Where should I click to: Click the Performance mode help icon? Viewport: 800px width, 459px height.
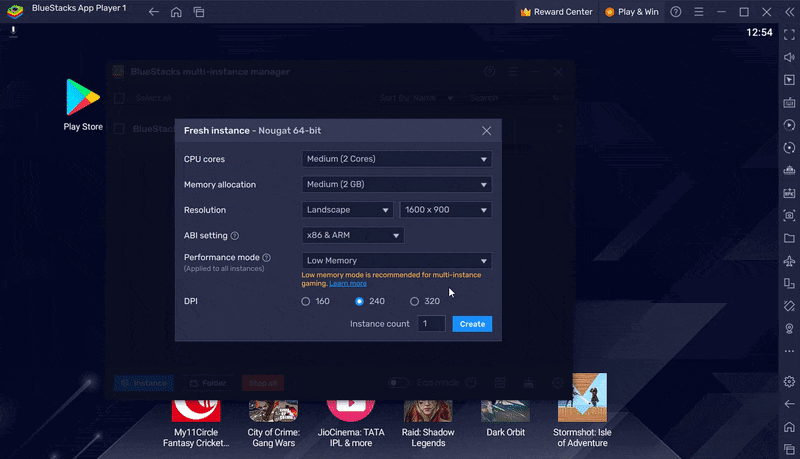(266, 258)
